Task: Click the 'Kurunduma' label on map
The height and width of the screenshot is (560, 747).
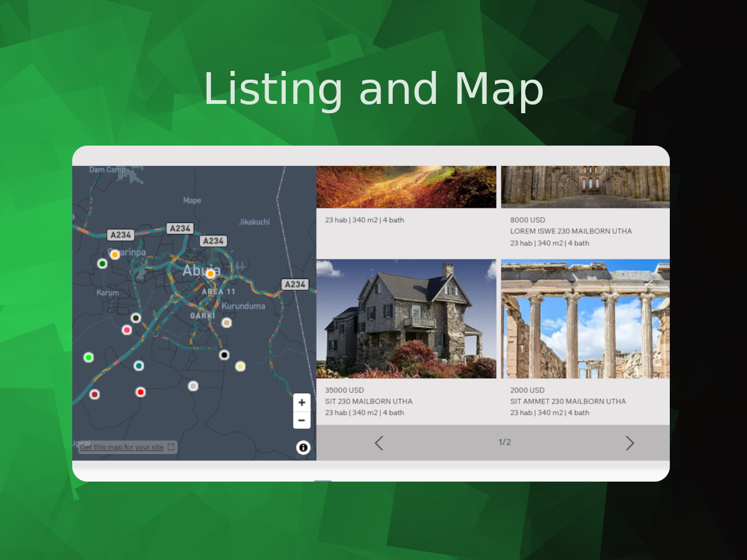Action: coord(243,306)
